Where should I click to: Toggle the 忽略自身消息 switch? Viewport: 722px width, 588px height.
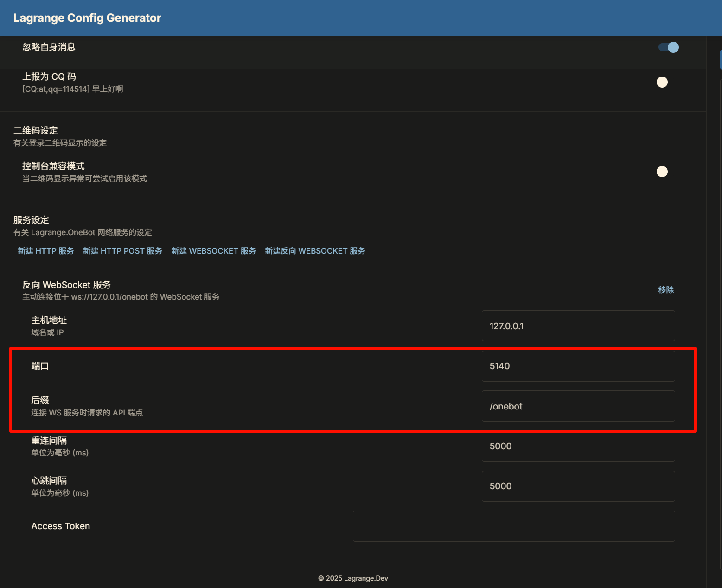(668, 47)
